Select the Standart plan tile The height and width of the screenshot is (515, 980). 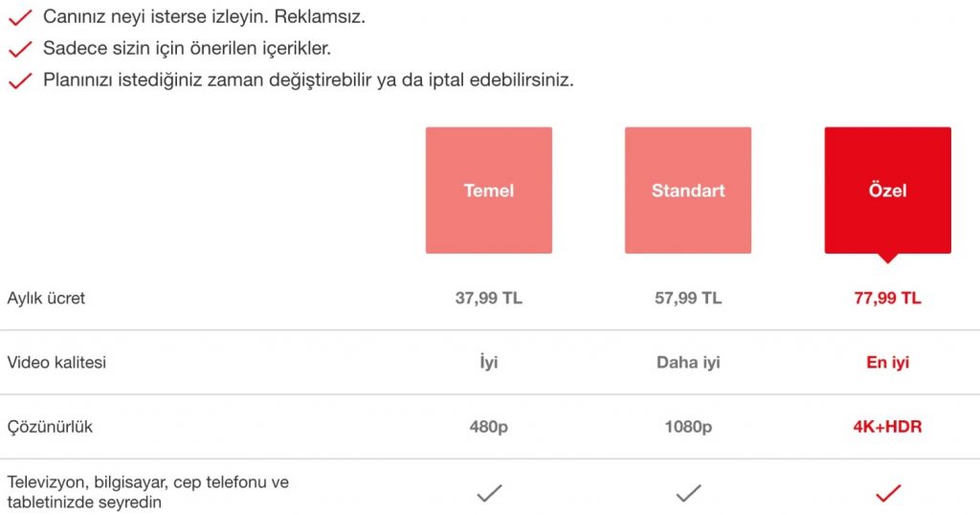pos(688,190)
